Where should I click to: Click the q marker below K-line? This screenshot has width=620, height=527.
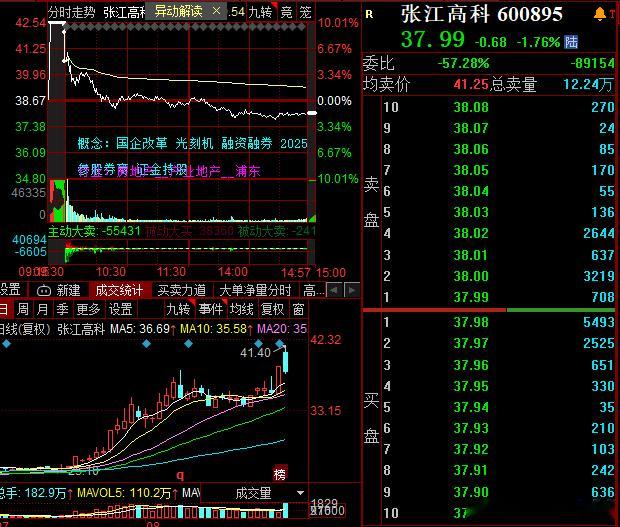pyautogui.click(x=180, y=475)
